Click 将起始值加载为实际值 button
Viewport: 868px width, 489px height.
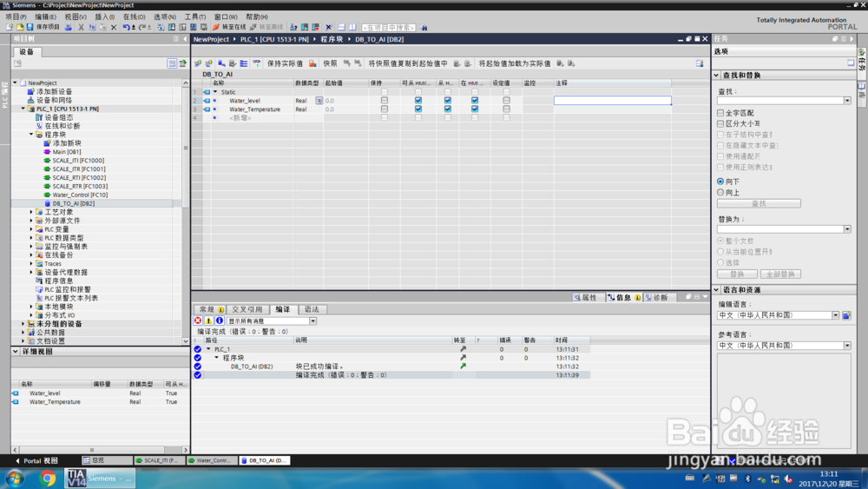pos(514,63)
